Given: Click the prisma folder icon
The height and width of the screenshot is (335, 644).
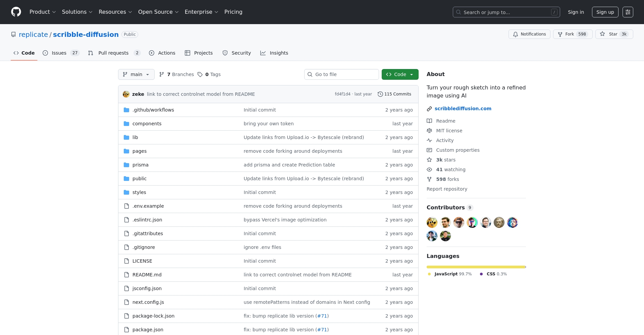Looking at the screenshot, I should click(126, 165).
